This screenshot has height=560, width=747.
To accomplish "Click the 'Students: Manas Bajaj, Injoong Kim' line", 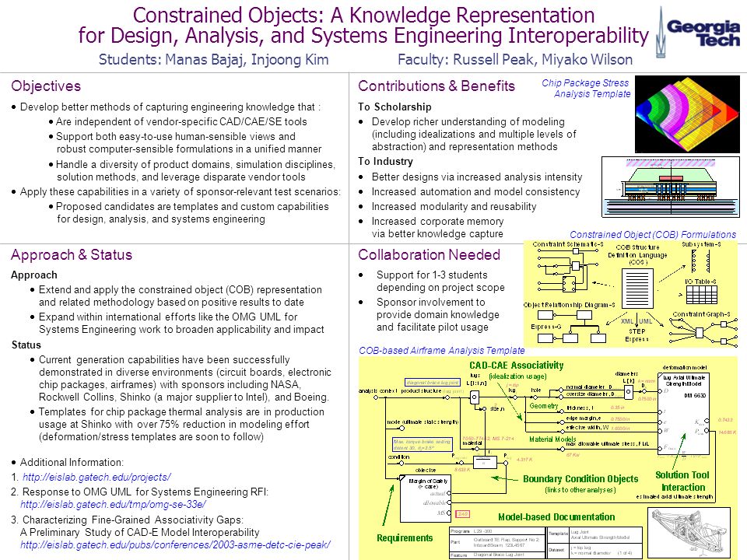I will [x=213, y=60].
